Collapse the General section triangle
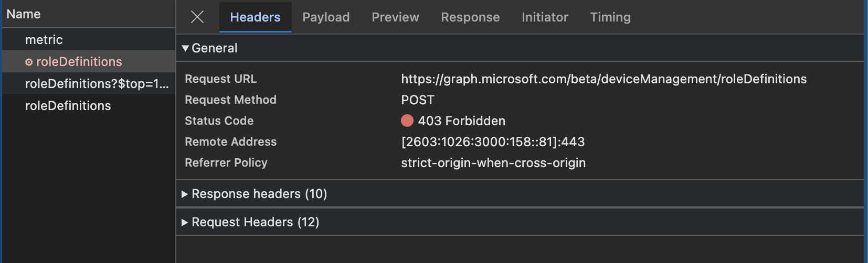868x263 pixels. coord(185,48)
